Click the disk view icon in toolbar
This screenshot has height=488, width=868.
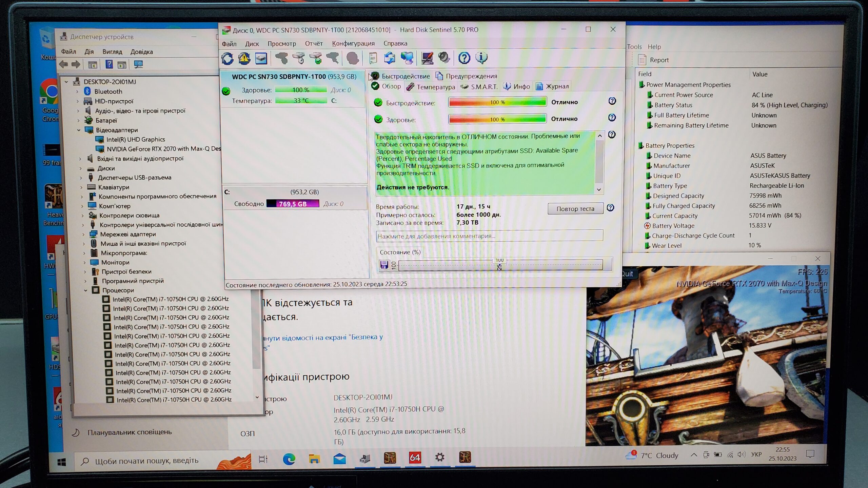(261, 58)
